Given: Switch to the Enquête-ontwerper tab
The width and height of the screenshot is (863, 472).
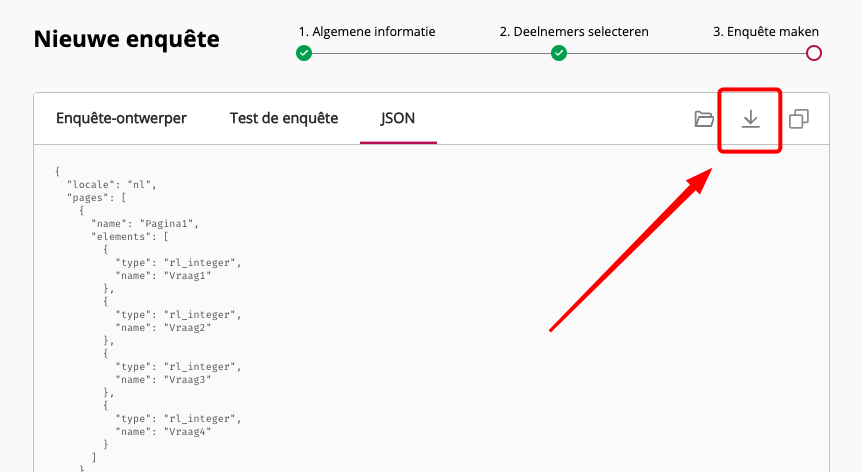Looking at the screenshot, I should [x=122, y=118].
